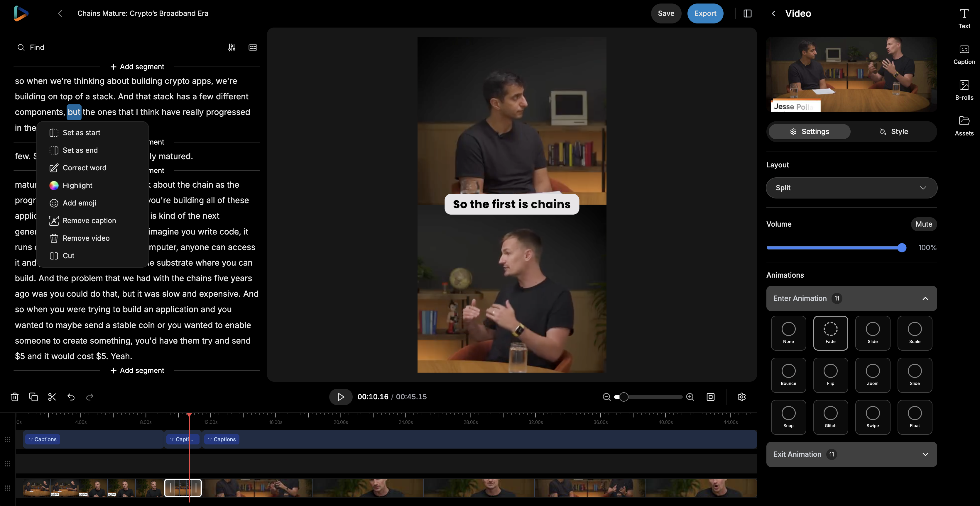
Task: Apply the Bounce enter animation
Action: tap(788, 375)
